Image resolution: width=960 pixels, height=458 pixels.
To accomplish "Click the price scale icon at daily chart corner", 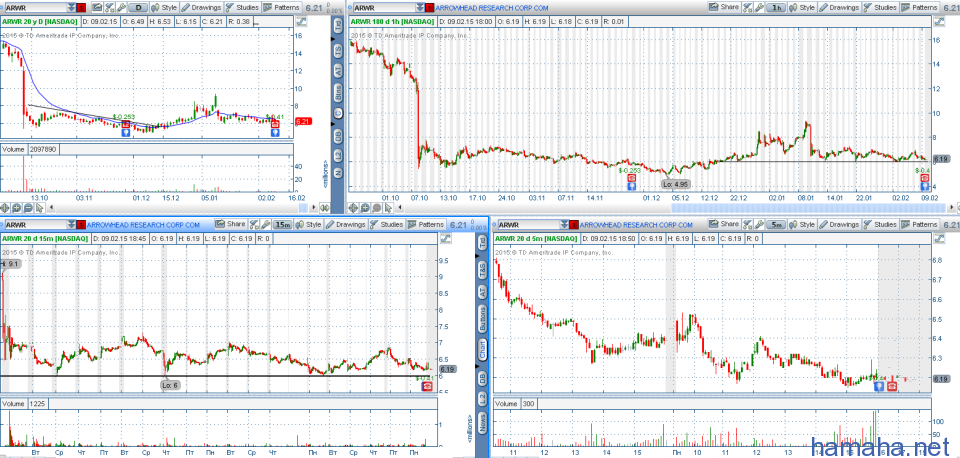I will [300, 21].
